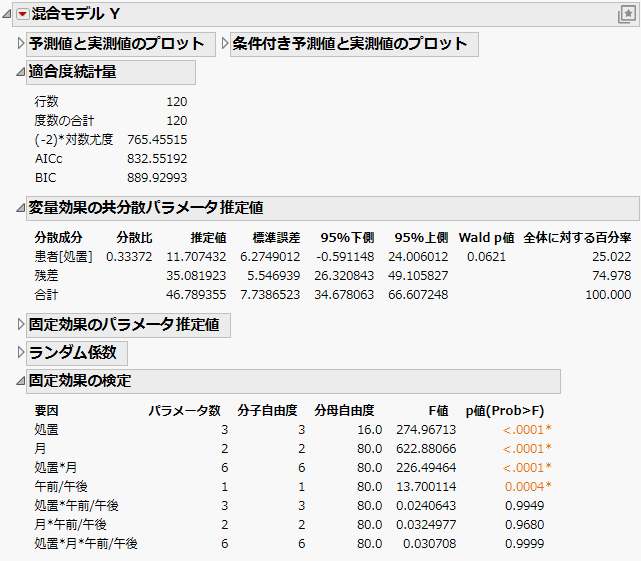
Task: Expand 条件付き予測値と実測値のプロット section
Action: [x=224, y=43]
